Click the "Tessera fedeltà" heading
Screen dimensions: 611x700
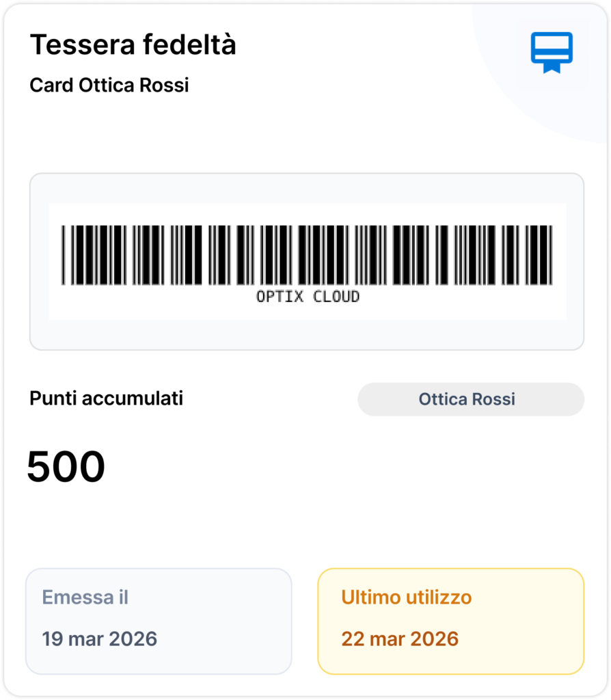[x=133, y=45]
